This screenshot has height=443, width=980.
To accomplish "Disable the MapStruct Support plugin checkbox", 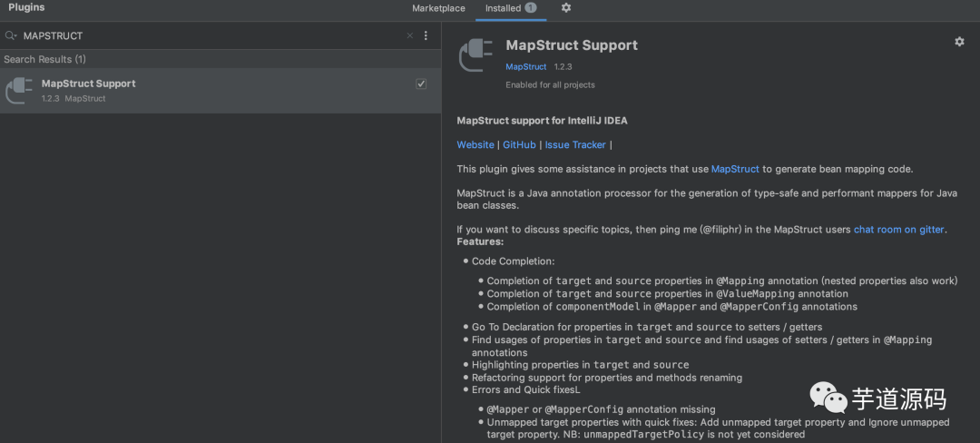I will (421, 84).
